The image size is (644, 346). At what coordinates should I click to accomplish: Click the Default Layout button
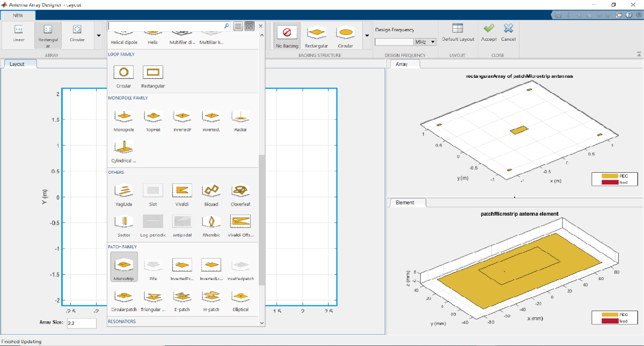(458, 33)
